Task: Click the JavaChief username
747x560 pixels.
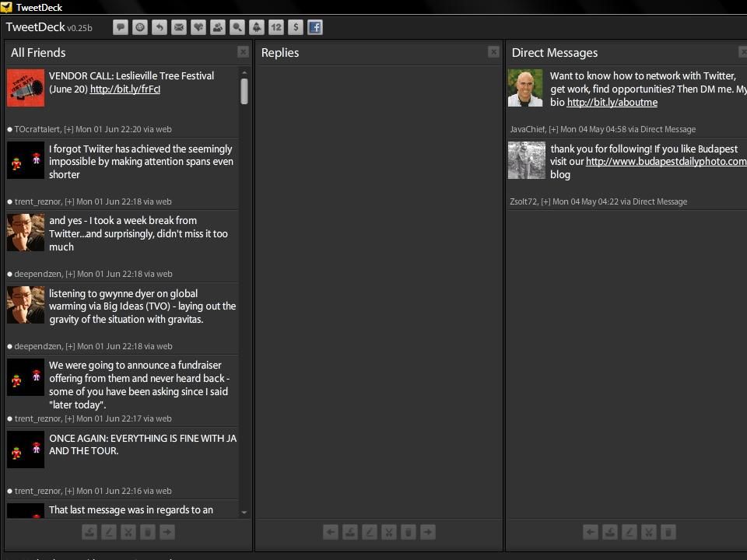Action: point(528,130)
